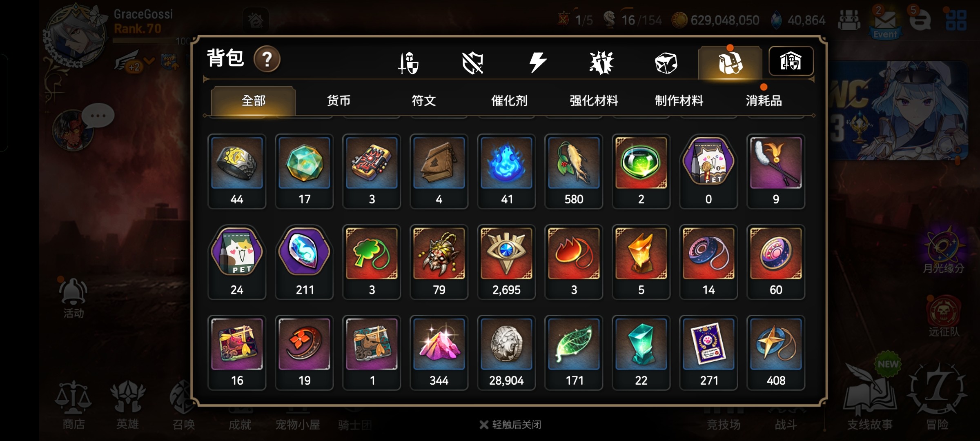This screenshot has height=441, width=980.
Task: Open the backpack help question mark
Action: [267, 60]
